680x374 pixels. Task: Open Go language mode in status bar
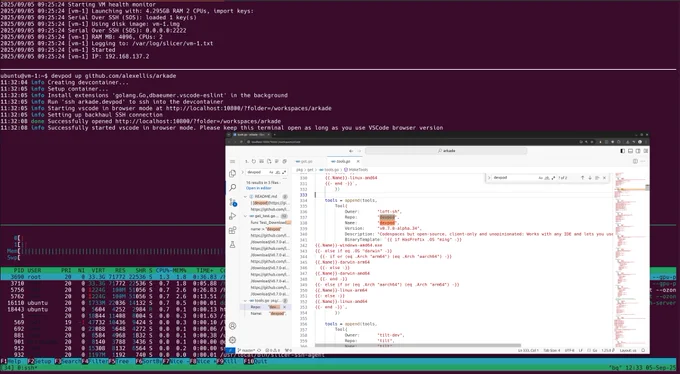click(596, 350)
